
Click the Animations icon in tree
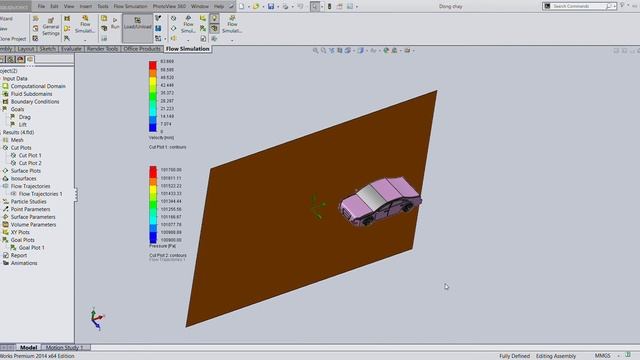pos(5,263)
